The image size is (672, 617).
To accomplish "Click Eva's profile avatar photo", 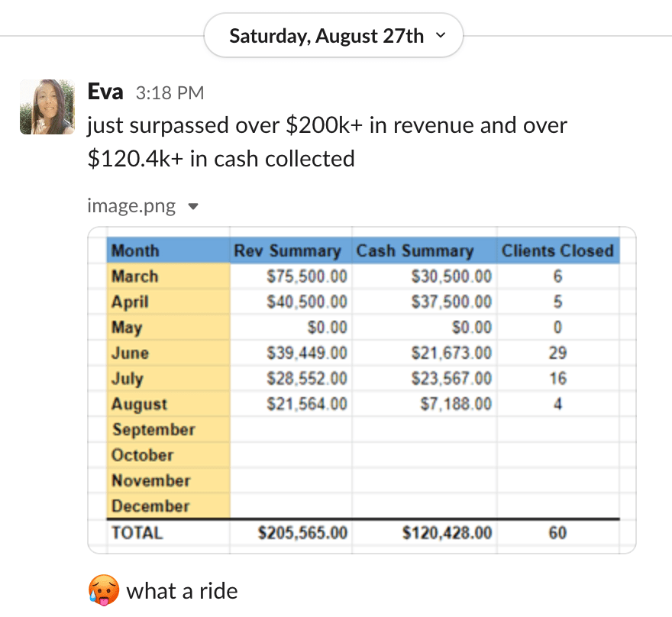I will click(47, 107).
